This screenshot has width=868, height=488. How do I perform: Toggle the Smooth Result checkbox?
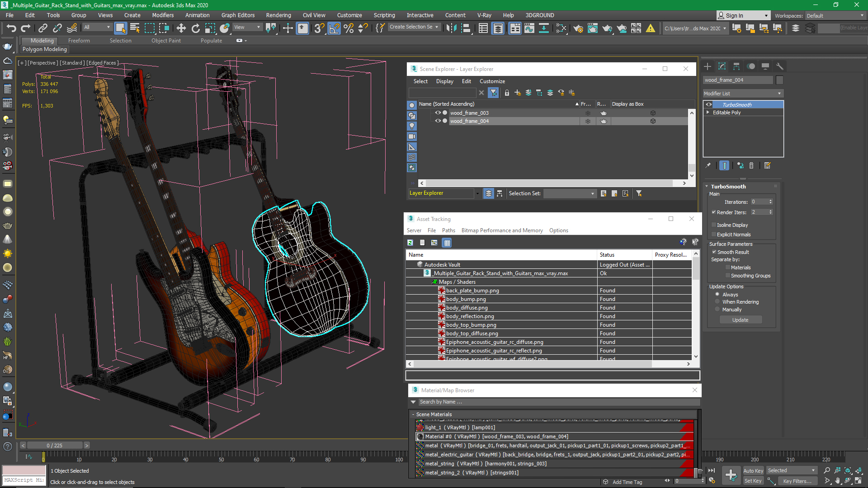point(714,252)
